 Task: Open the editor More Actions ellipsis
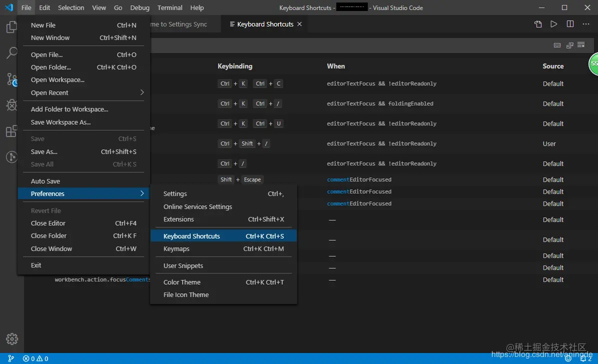tap(586, 24)
